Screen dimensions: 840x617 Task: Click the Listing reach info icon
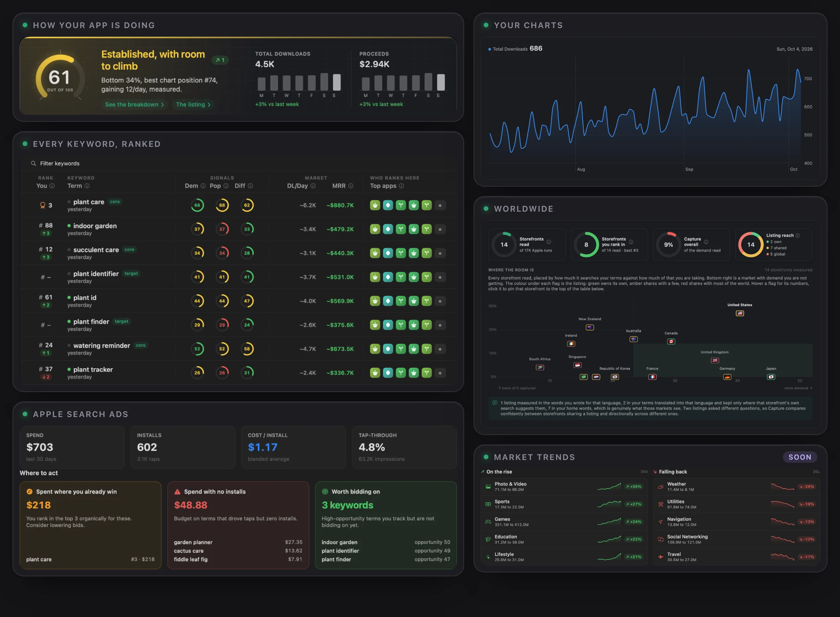pyautogui.click(x=798, y=235)
